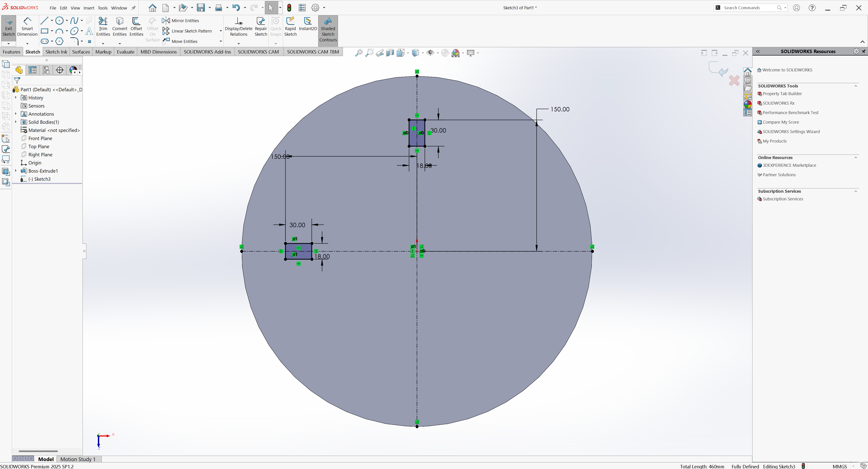Click the Mirror Entities tool

185,21
